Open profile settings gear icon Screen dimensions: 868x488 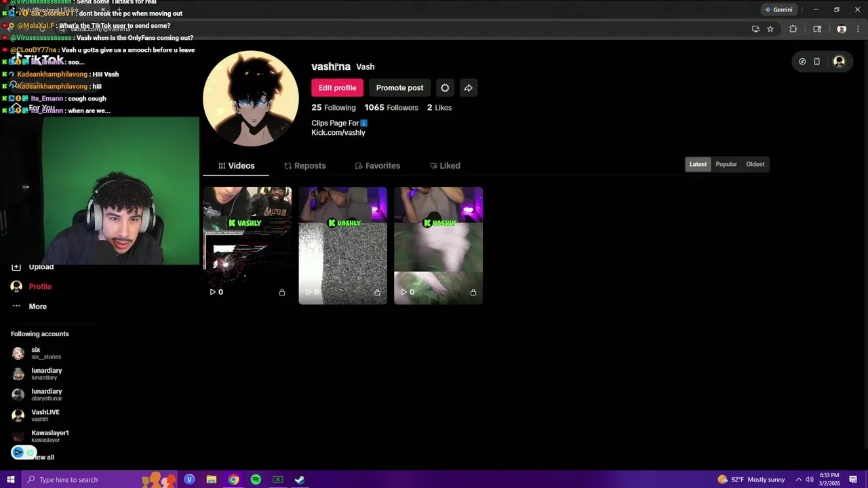445,88
